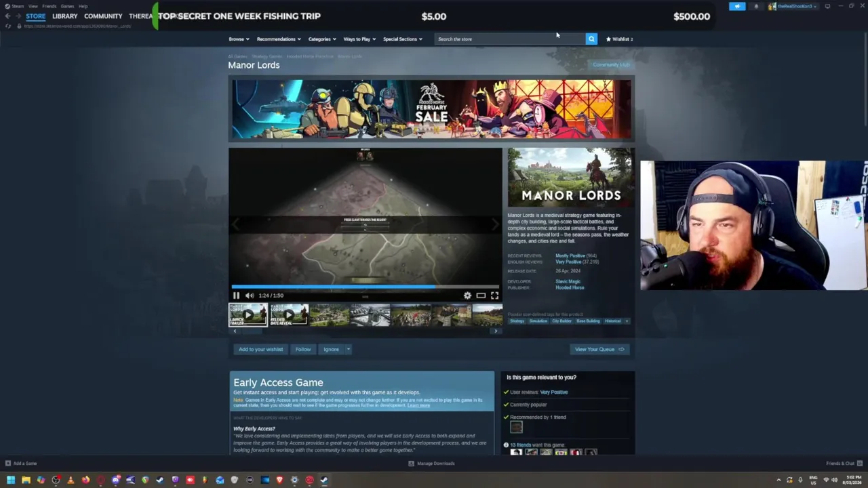Switch to the STORE tab
This screenshot has height=488, width=868.
pos(36,16)
